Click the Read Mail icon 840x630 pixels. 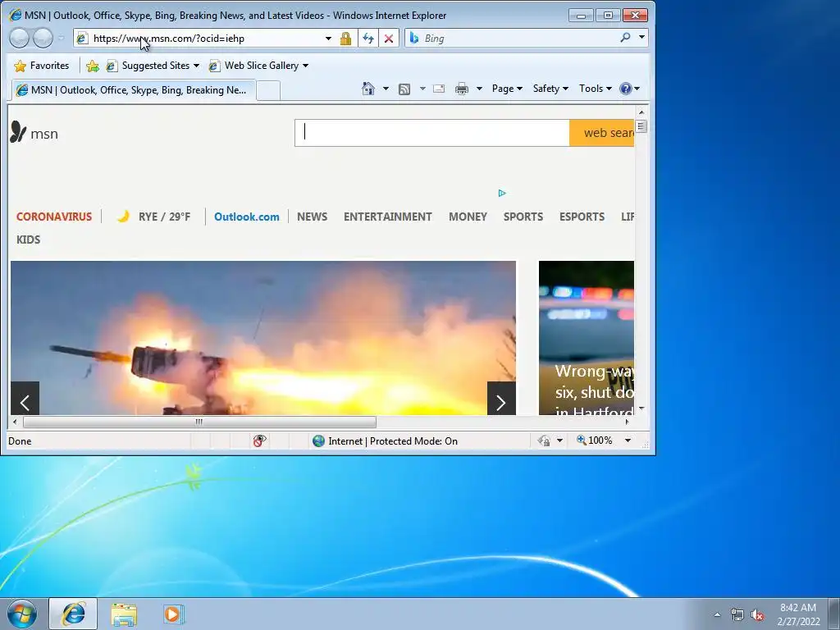[x=439, y=89]
